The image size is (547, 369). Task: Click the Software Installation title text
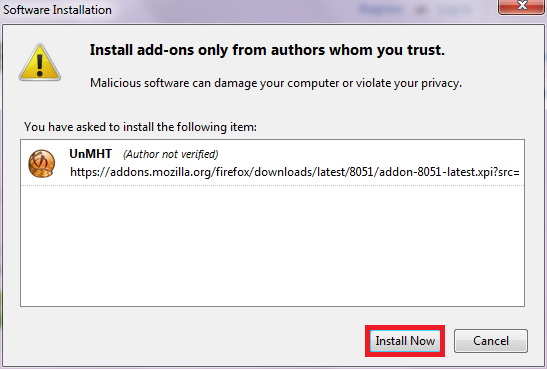pos(57,10)
